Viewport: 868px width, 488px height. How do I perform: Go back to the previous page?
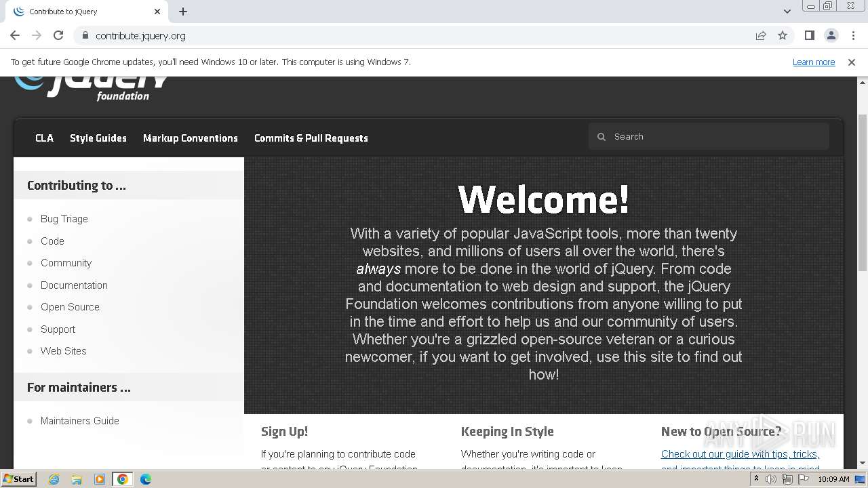[15, 35]
